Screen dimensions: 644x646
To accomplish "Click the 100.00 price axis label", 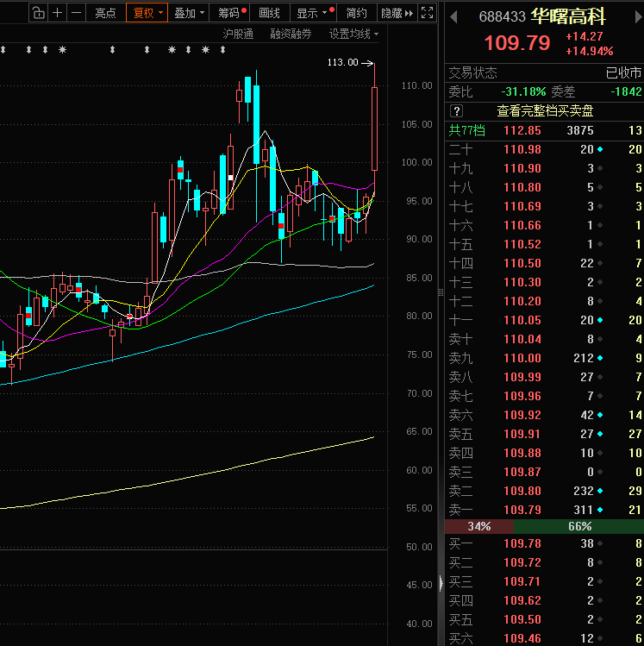I will 416,162.
